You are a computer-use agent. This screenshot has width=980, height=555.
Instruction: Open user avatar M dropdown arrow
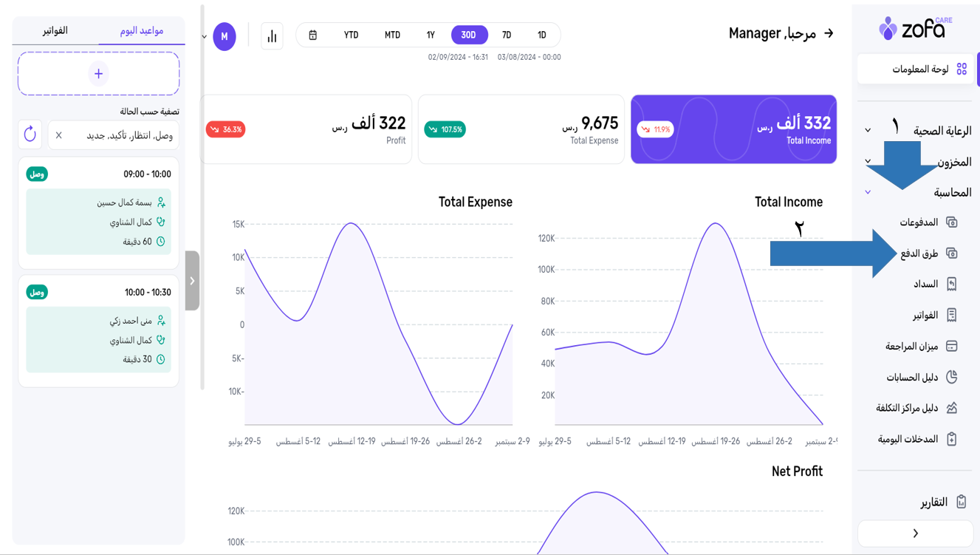coord(205,37)
